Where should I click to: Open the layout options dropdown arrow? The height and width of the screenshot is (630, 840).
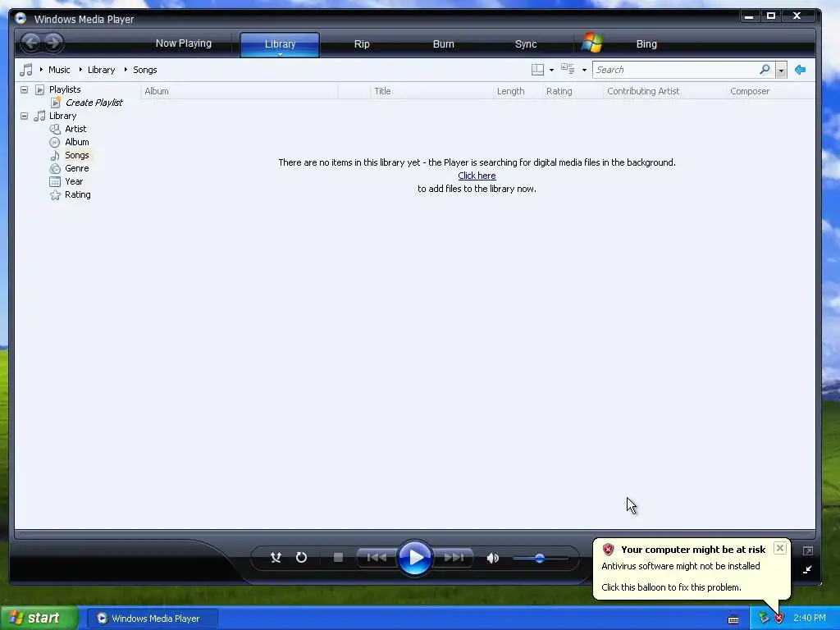[552, 71]
